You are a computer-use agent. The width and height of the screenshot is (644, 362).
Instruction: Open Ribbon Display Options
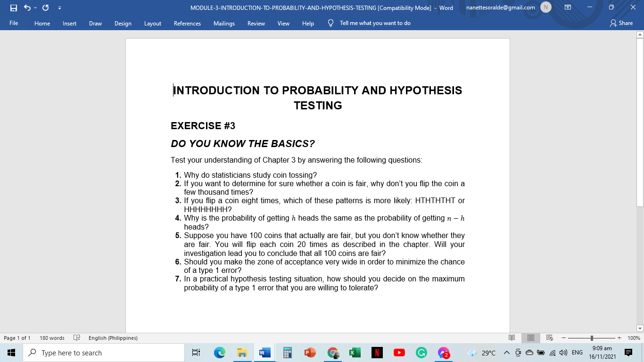pyautogui.click(x=568, y=7)
